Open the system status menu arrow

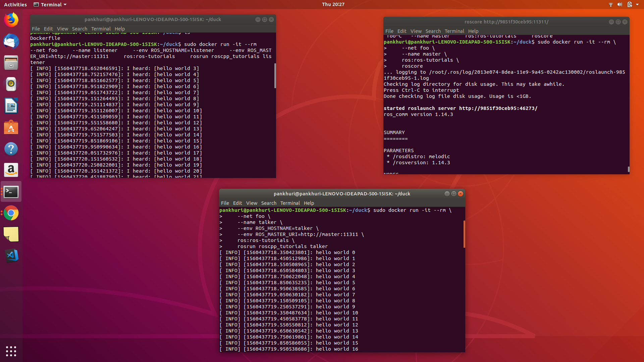(637, 4)
